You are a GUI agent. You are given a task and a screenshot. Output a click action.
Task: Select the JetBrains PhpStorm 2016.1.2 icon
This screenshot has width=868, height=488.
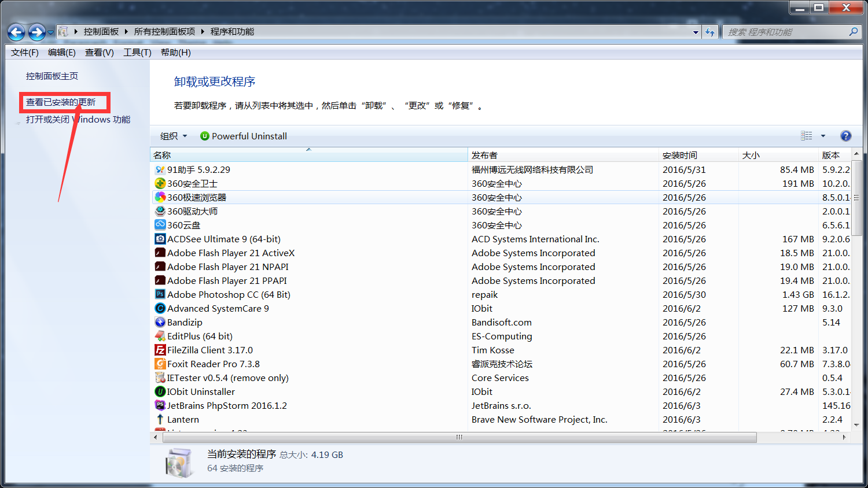pyautogui.click(x=160, y=405)
